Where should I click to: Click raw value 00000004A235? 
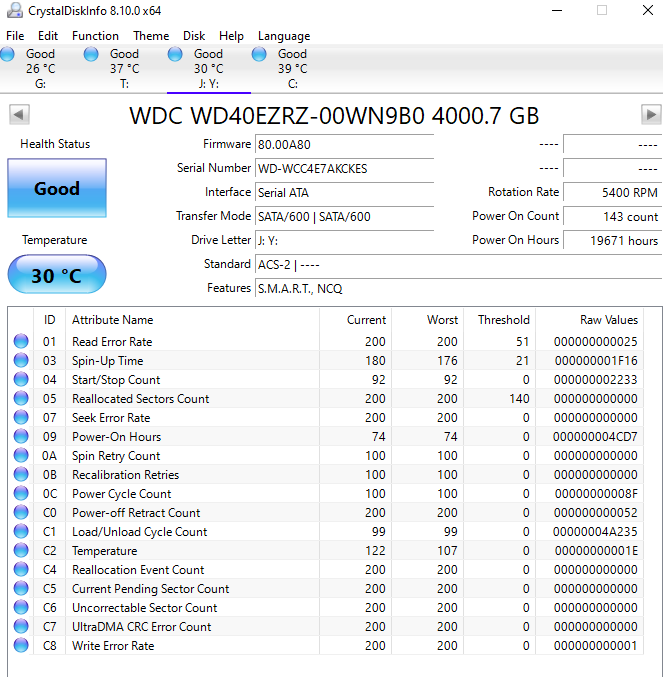pyautogui.click(x=595, y=531)
